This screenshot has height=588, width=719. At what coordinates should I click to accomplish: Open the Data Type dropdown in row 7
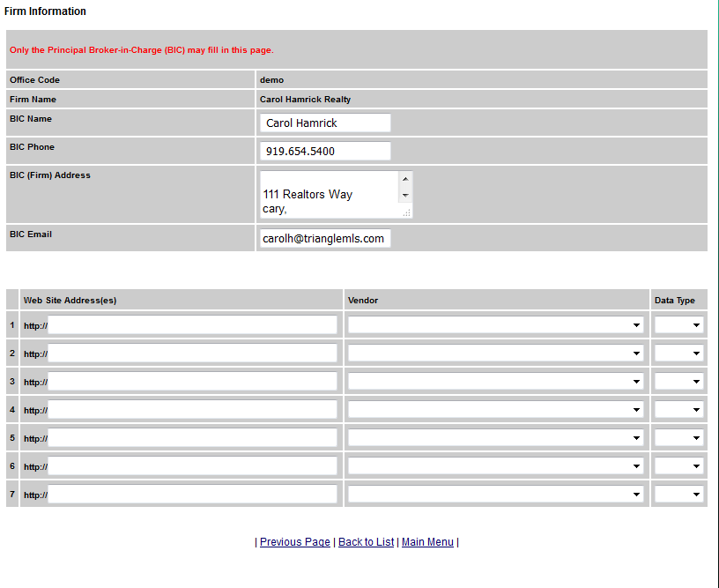tap(678, 495)
